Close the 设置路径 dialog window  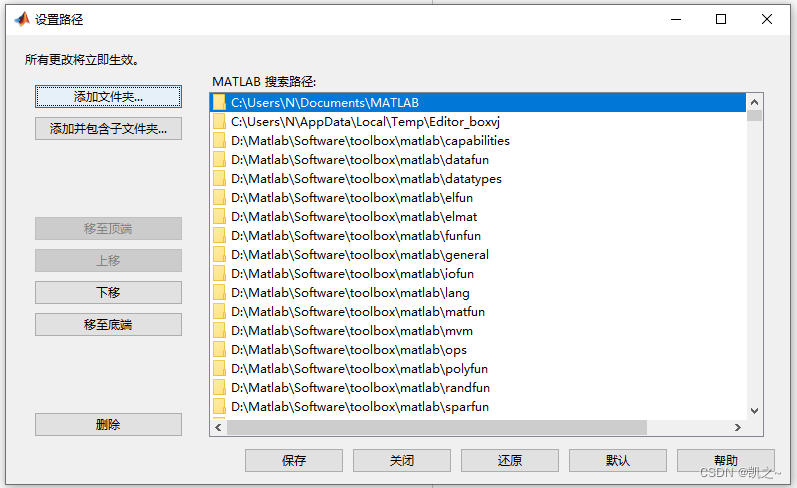767,19
